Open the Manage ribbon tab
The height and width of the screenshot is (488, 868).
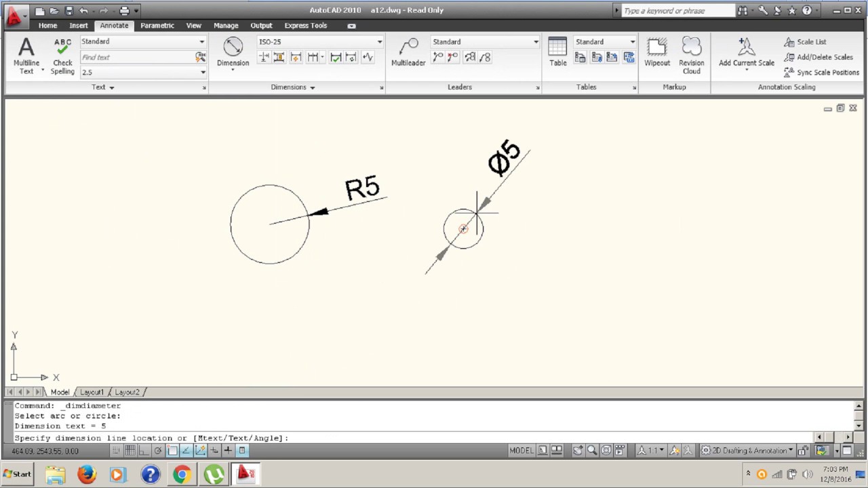226,25
